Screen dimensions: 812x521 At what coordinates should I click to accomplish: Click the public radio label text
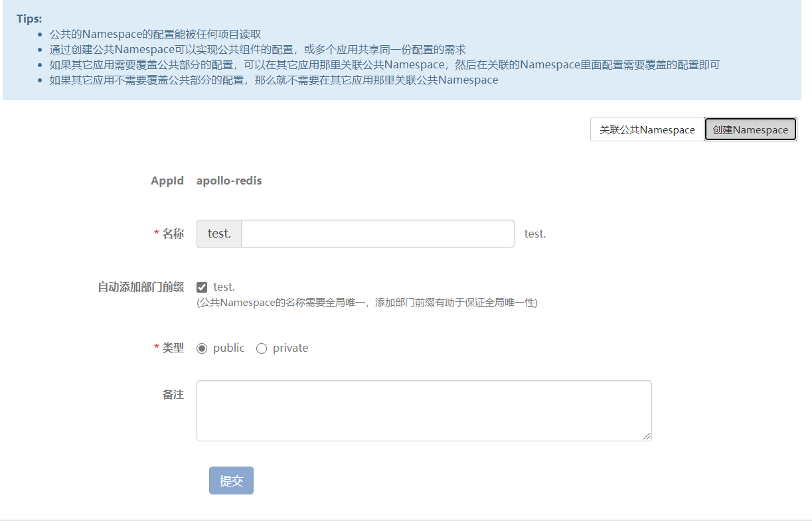228,348
